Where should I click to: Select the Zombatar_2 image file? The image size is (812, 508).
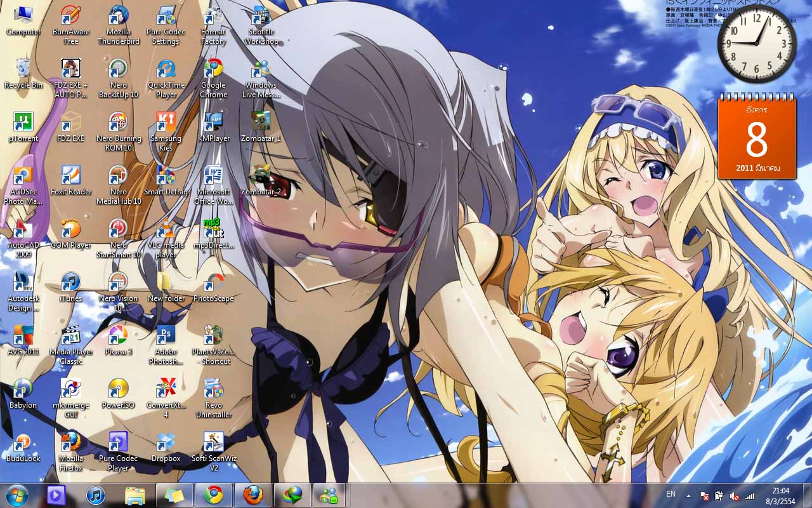coord(261,180)
